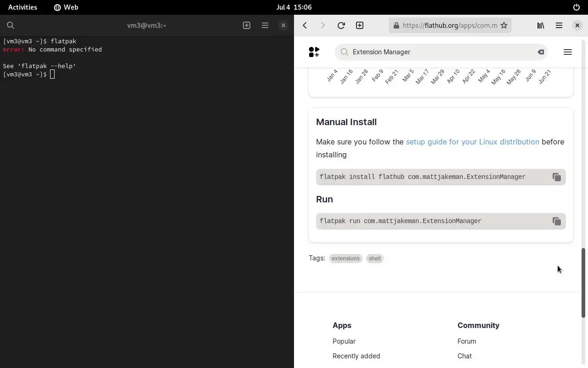Open a new terminal tab
This screenshot has width=588, height=368.
[x=247, y=25]
